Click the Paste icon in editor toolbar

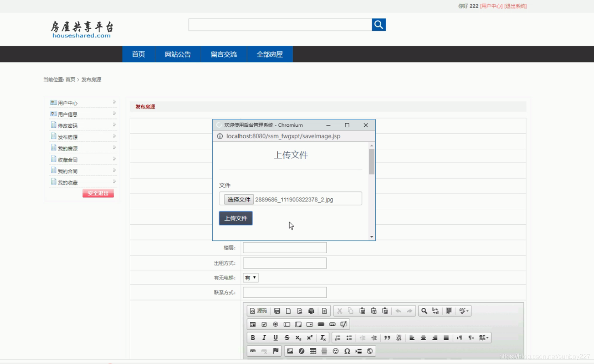(x=362, y=311)
